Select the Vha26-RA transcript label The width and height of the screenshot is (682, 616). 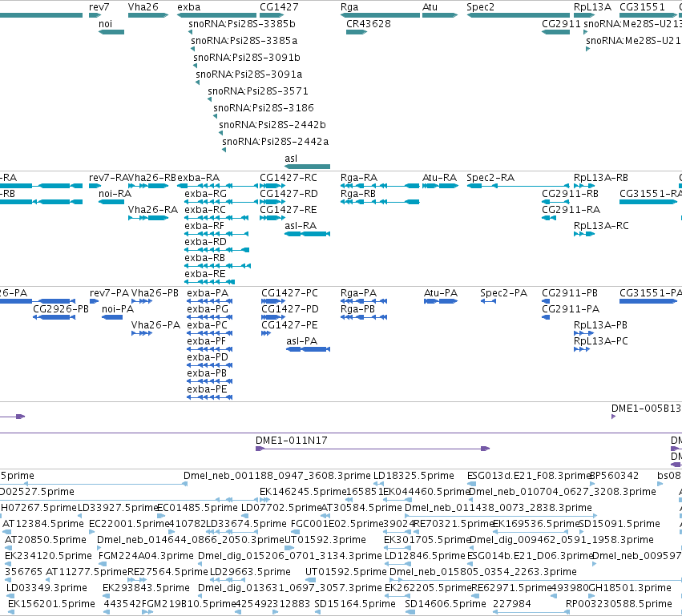click(x=152, y=210)
